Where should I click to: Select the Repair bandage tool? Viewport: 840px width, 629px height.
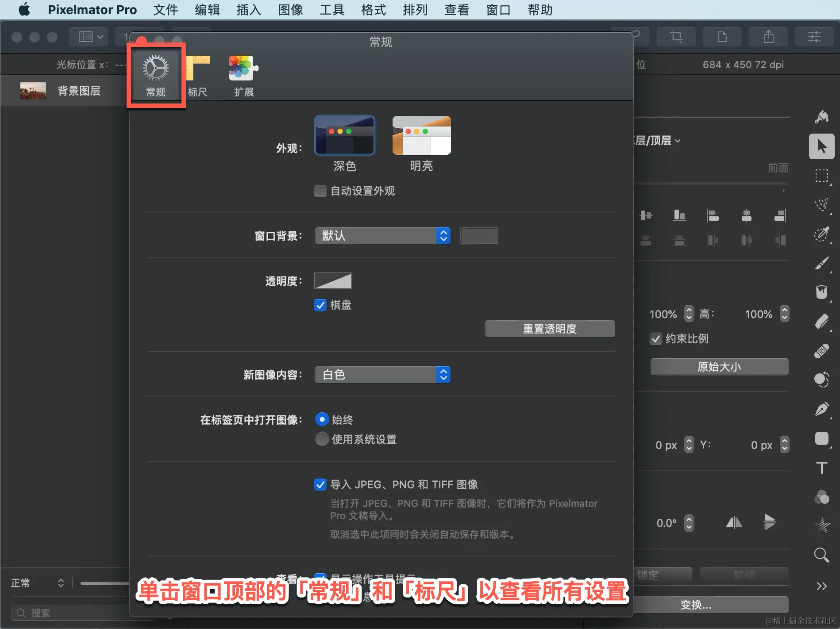click(x=822, y=351)
